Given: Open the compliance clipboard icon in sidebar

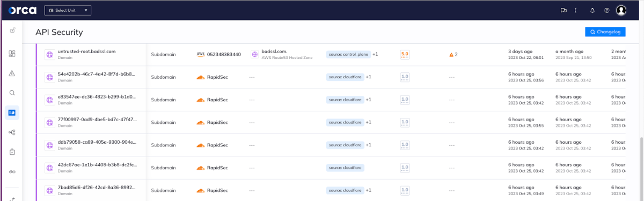Looking at the screenshot, I should coord(12,152).
